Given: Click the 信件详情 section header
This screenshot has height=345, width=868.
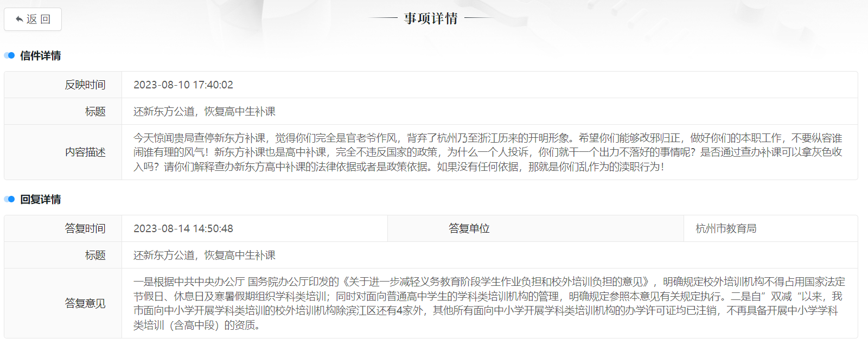Looking at the screenshot, I should tap(40, 55).
